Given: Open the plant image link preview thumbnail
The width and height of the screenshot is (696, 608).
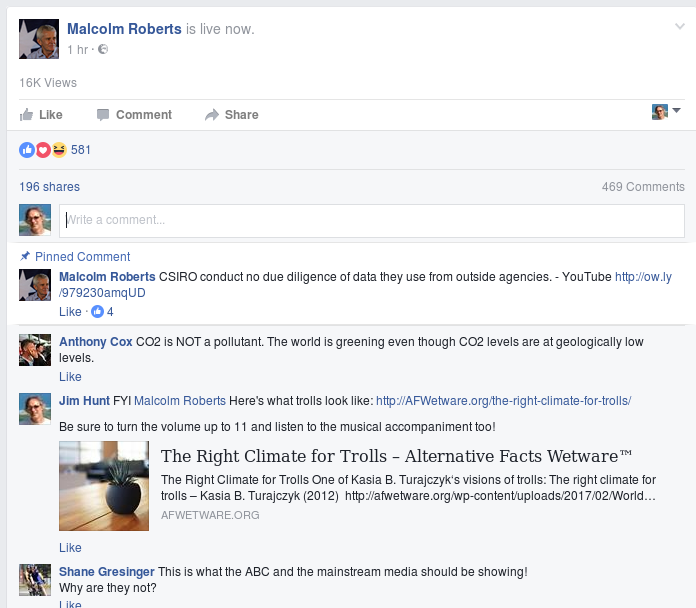Looking at the screenshot, I should click(x=104, y=486).
